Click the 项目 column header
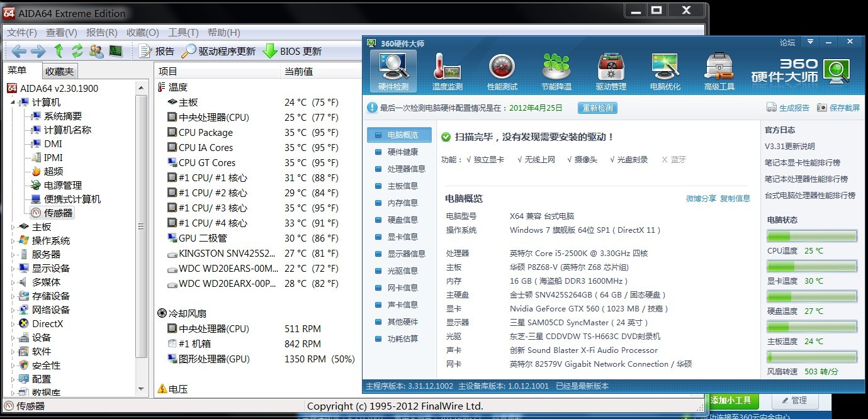The width and height of the screenshot is (868, 419). (217, 71)
